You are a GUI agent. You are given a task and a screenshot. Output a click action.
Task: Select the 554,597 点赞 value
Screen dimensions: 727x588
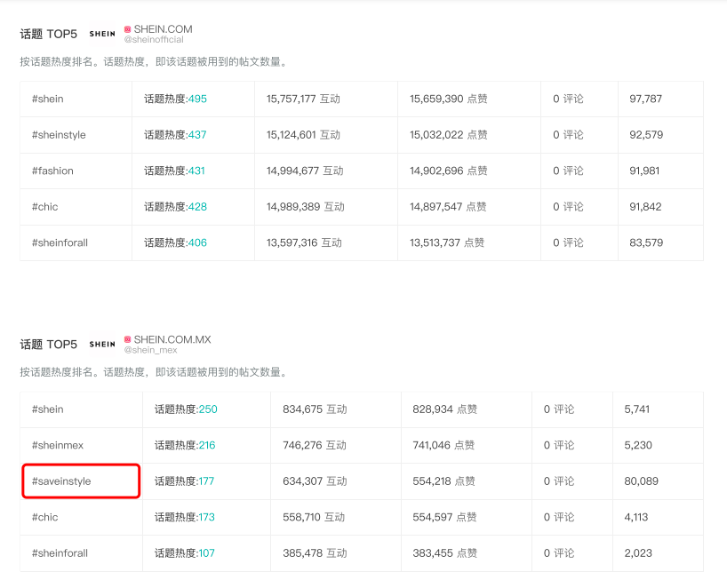(x=444, y=517)
